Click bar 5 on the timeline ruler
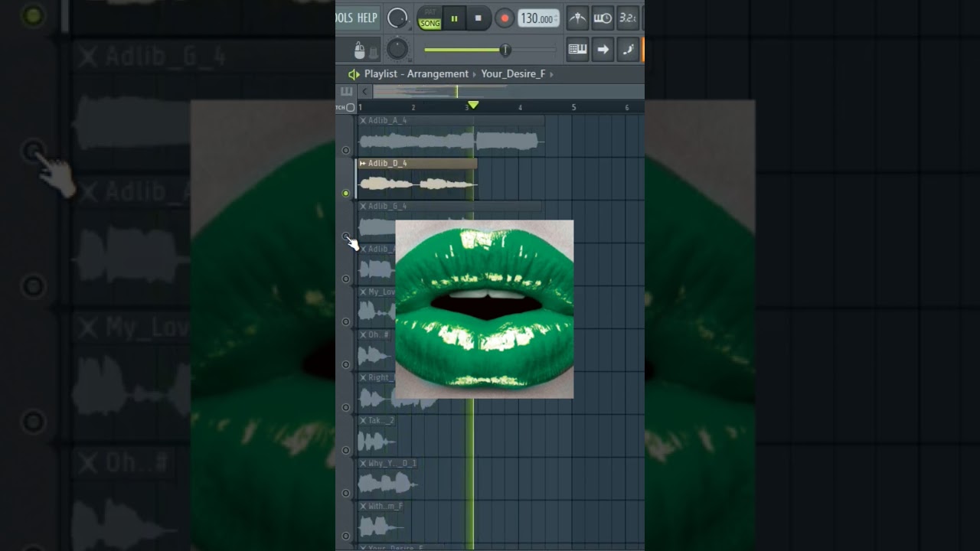 click(573, 108)
